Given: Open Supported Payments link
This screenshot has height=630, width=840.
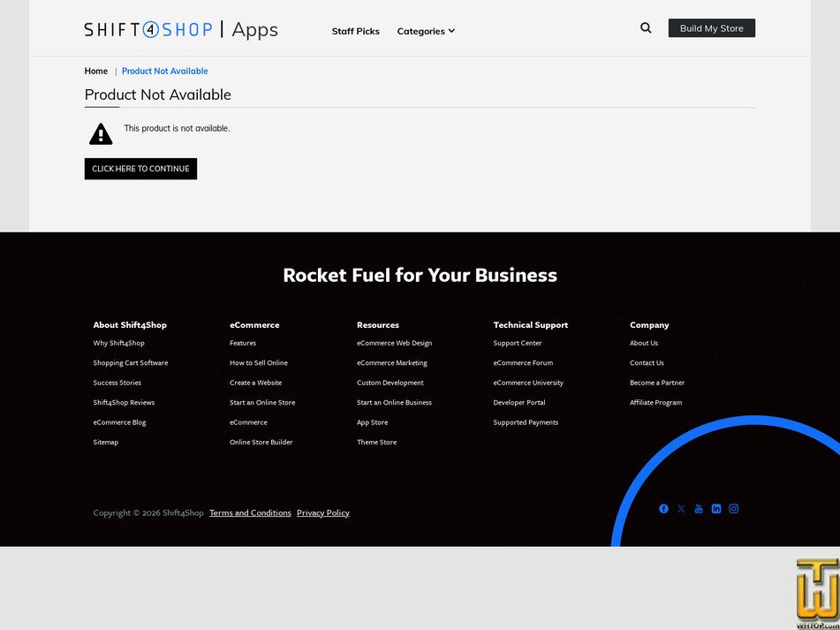Looking at the screenshot, I should 526,422.
